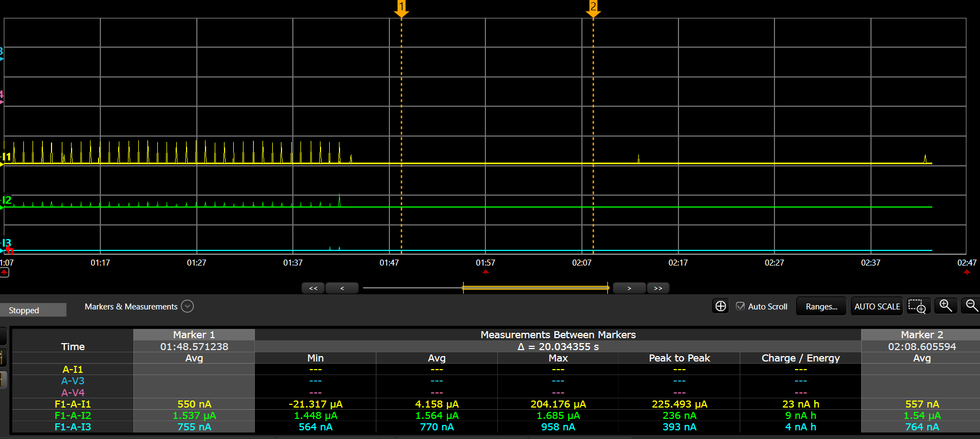
Task: Click the I3 cyan trace label
Action: tap(7, 243)
